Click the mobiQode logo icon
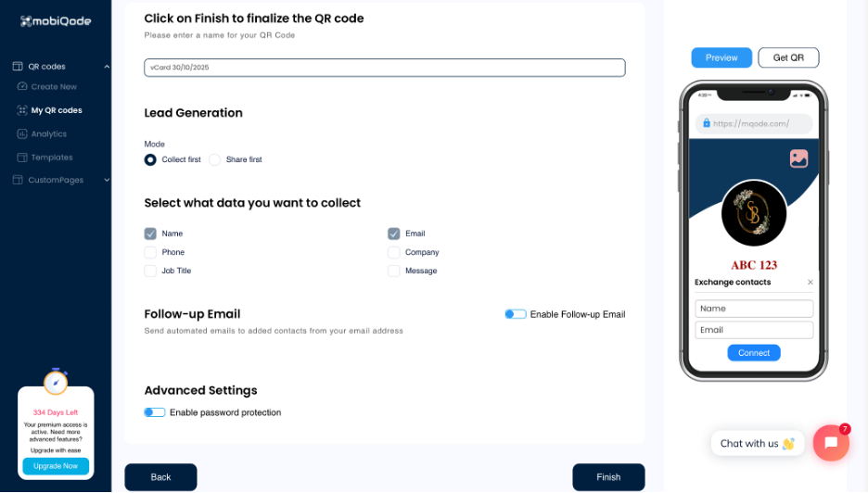Image resolution: width=868 pixels, height=493 pixels. (26, 21)
